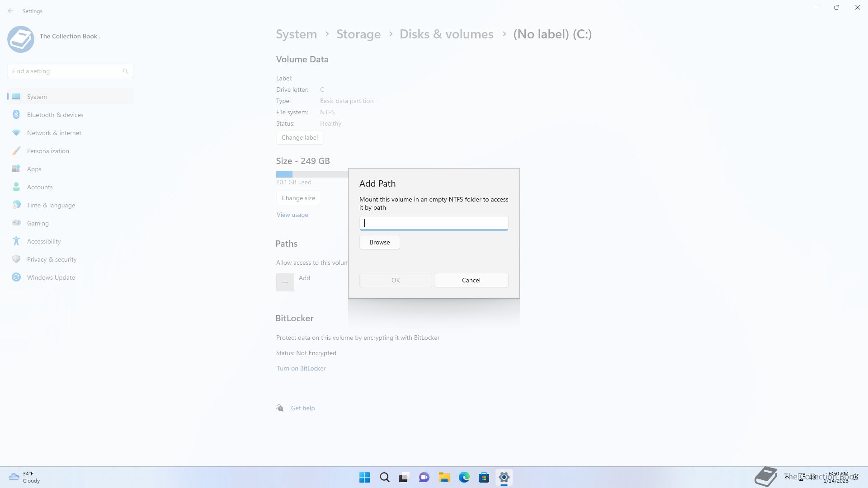Go to the Disks & volumes breadcrumb

446,34
